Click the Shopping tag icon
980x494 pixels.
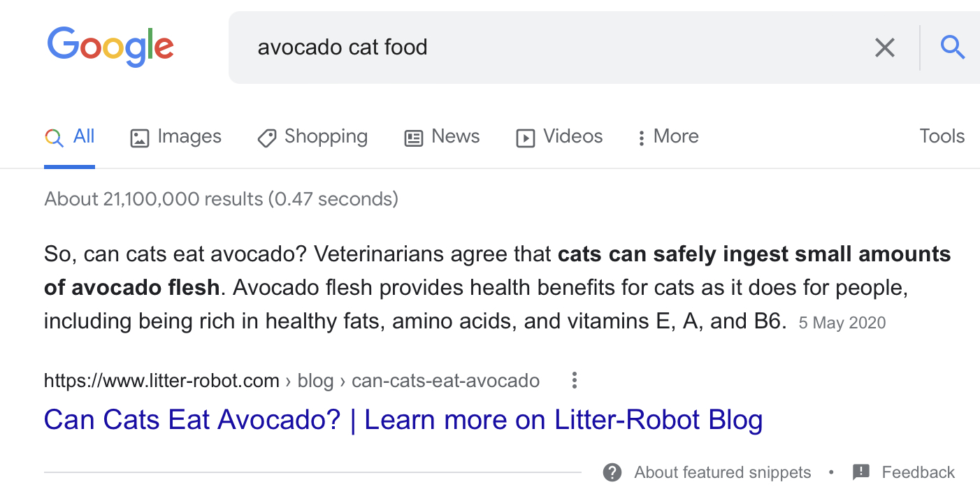(266, 138)
